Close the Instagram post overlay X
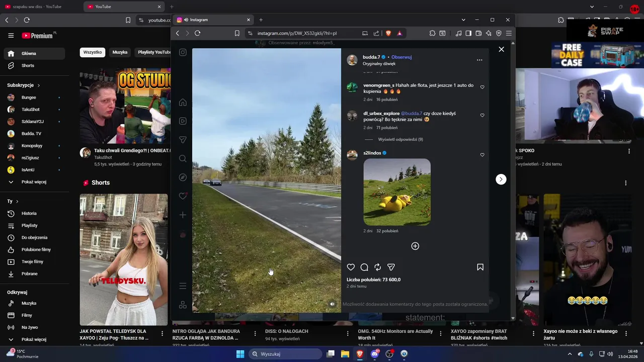 501,49
